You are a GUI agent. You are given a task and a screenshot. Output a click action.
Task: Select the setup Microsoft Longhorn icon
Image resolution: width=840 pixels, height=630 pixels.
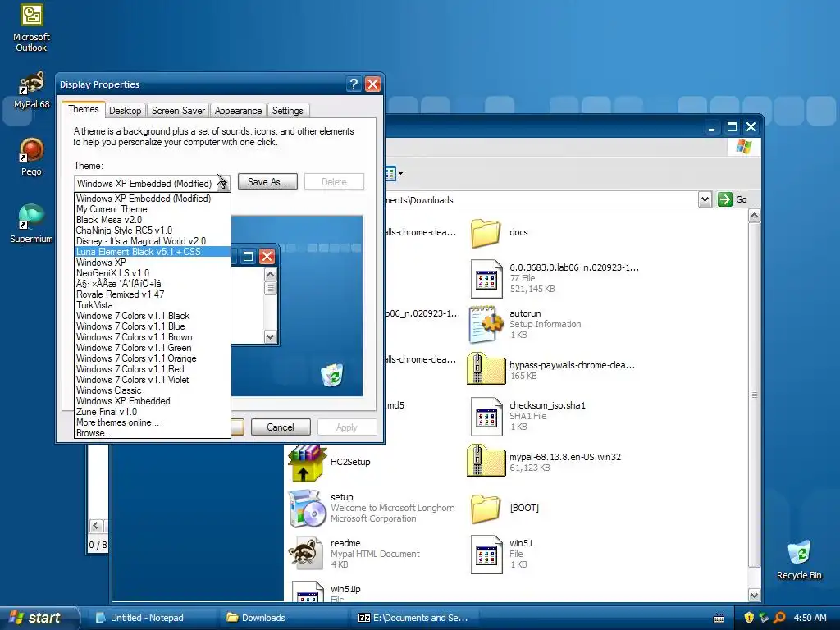tap(307, 508)
